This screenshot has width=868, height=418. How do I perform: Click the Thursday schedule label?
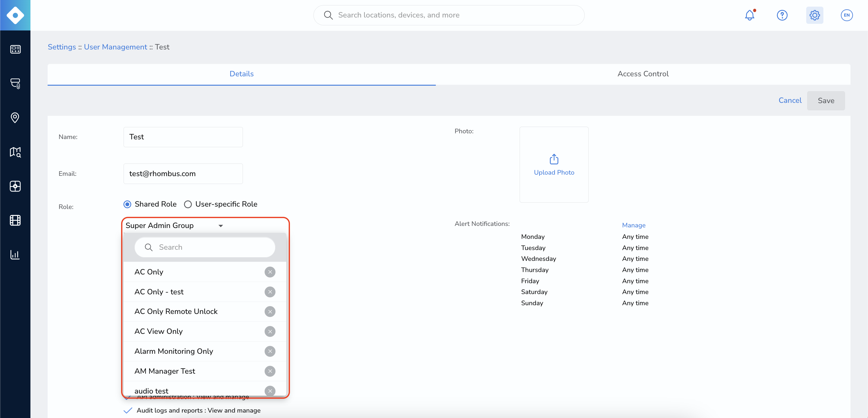tap(535, 270)
